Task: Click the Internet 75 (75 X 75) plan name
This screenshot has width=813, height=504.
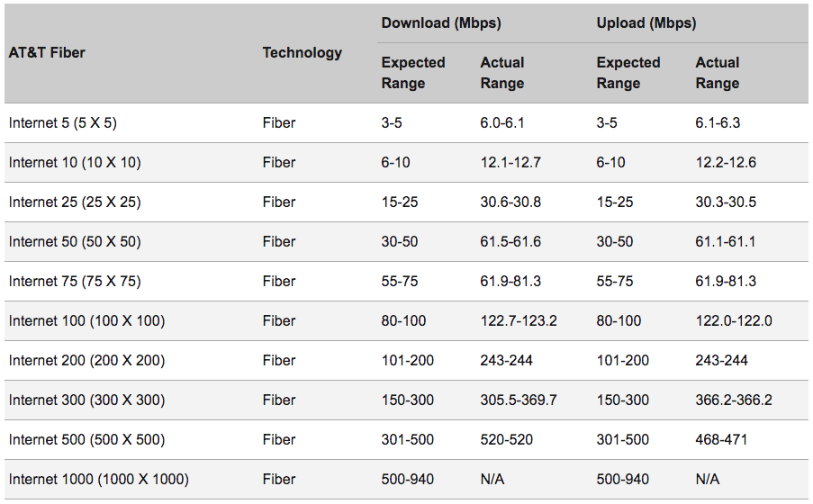Action: click(75, 282)
